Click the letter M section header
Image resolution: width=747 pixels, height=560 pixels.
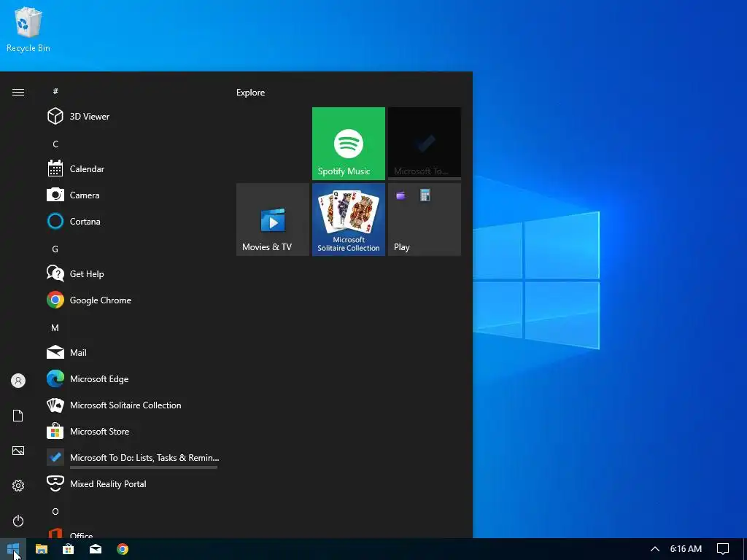(55, 327)
